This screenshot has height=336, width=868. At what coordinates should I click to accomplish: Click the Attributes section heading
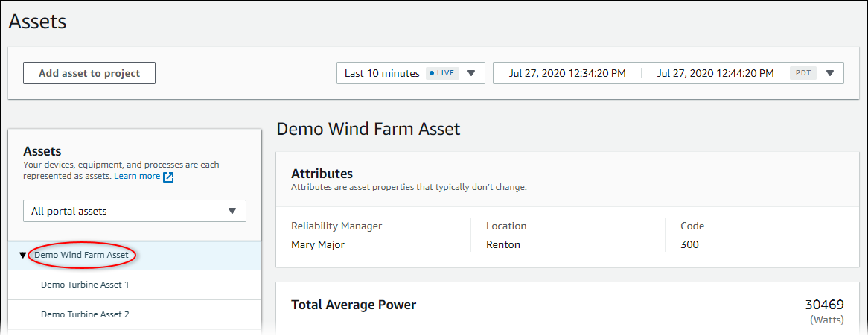click(322, 174)
